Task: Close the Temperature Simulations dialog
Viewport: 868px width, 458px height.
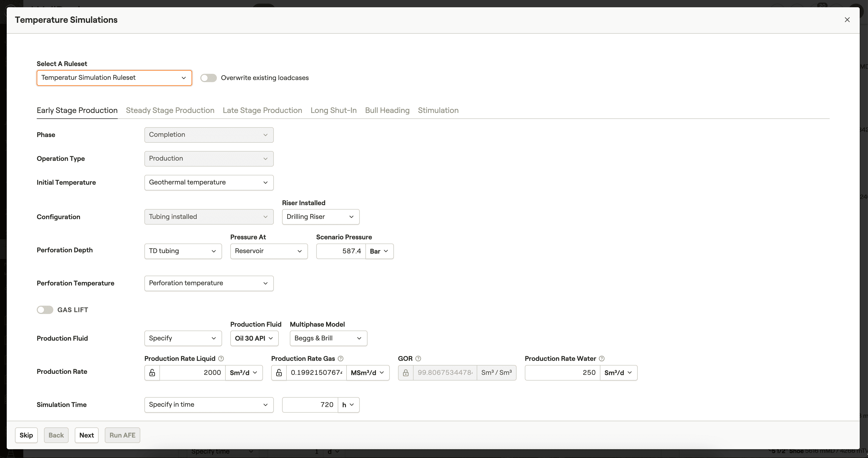Action: pos(847,20)
